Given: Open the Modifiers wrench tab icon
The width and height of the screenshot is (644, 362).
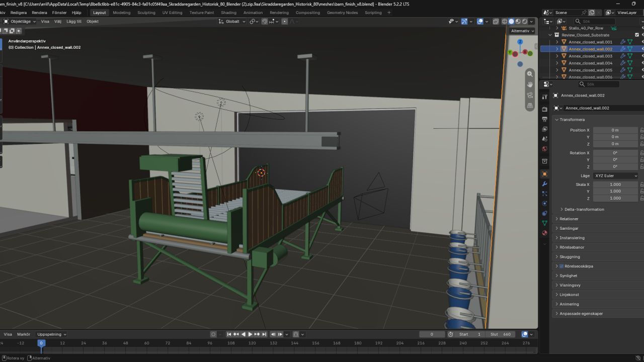Looking at the screenshot, I should pyautogui.click(x=544, y=184).
